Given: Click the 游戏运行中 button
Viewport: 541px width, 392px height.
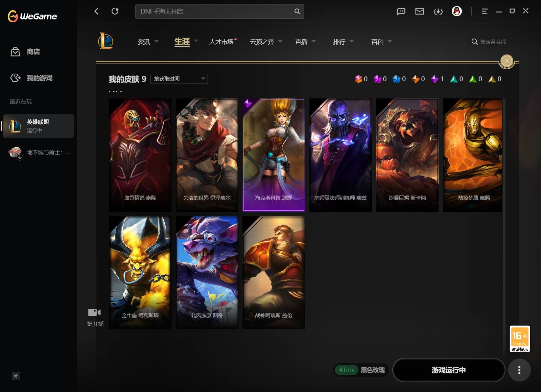Looking at the screenshot, I should tap(448, 370).
